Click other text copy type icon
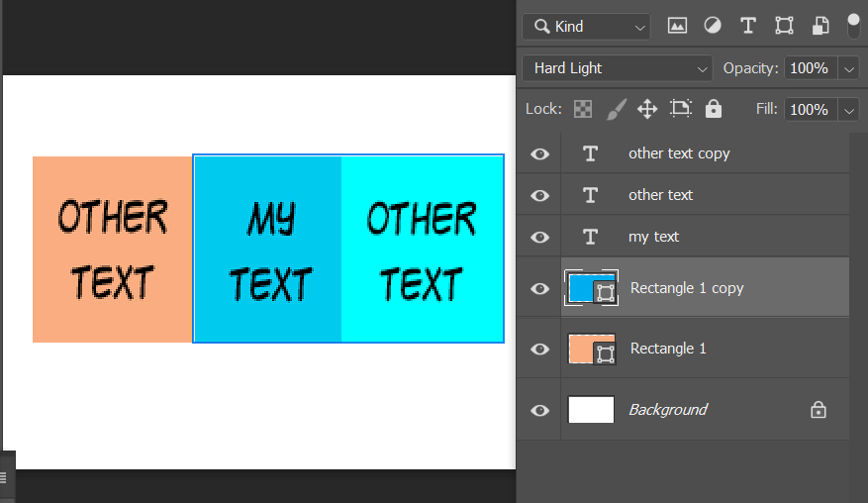868x503 pixels. point(591,153)
